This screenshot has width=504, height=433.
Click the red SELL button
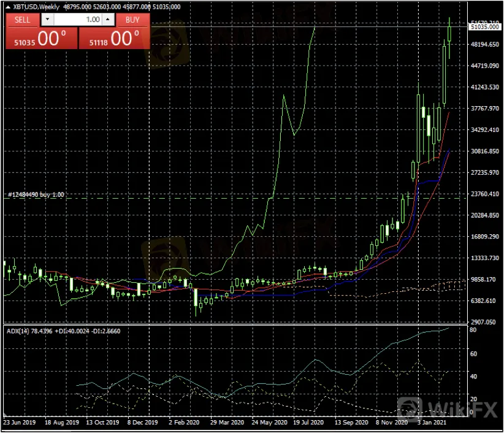pos(22,20)
